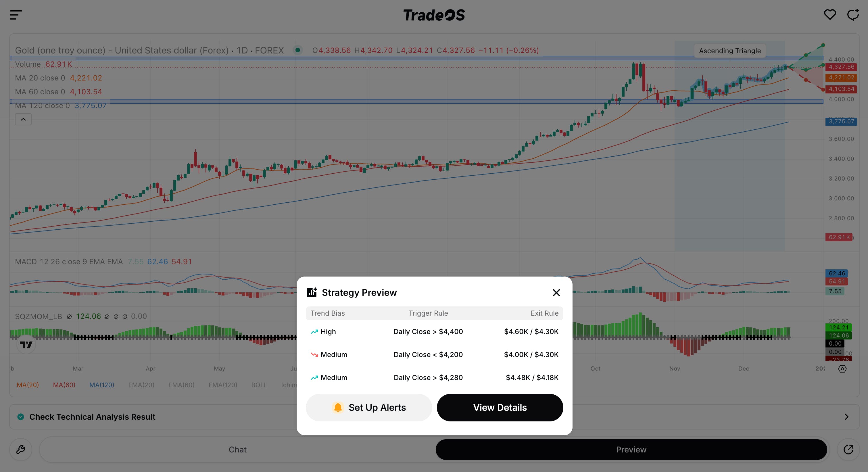This screenshot has height=472, width=868.
Task: Click the heart favorites icon
Action: click(829, 14)
